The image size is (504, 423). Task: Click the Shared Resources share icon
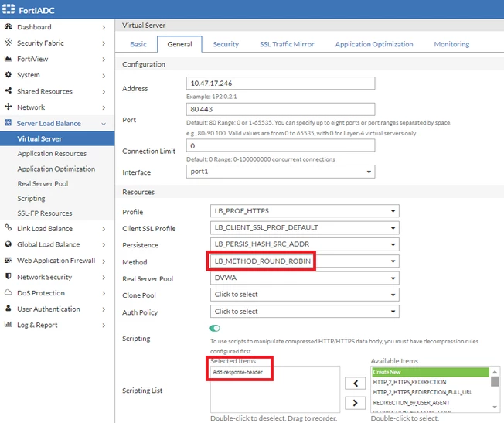tap(9, 90)
